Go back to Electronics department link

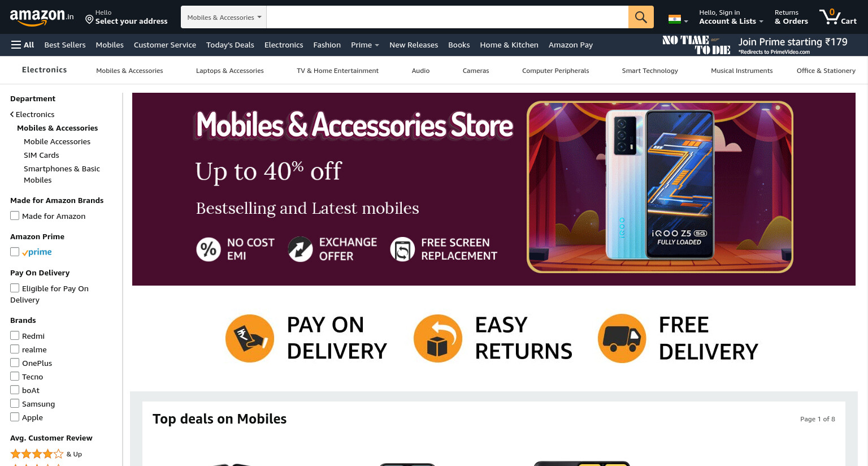tap(32, 114)
